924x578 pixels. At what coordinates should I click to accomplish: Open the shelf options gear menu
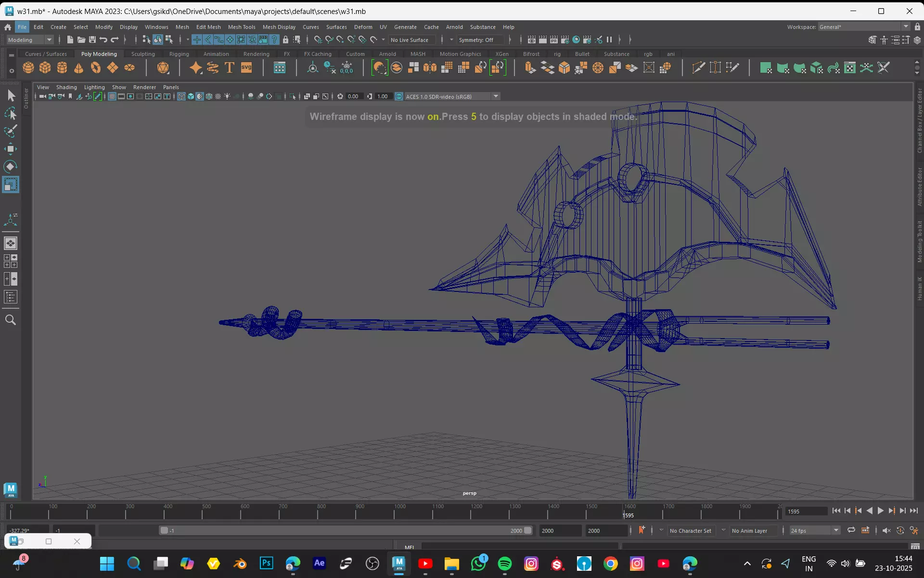coord(12,71)
